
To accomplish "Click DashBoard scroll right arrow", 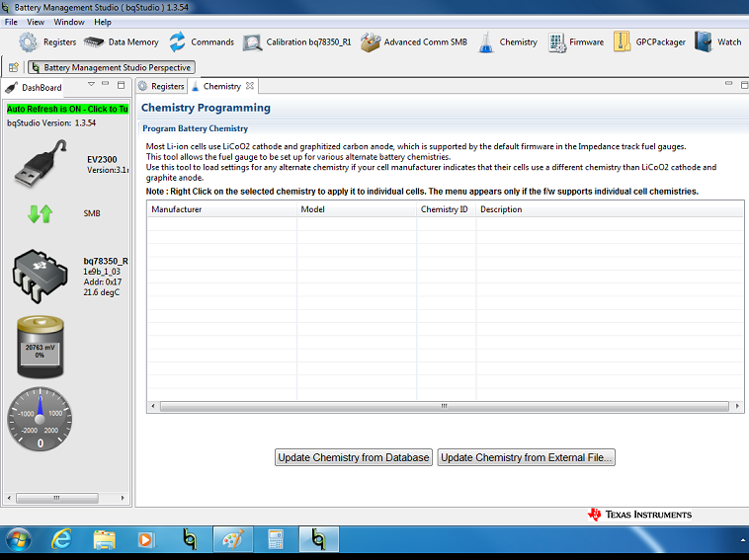I will [123, 498].
